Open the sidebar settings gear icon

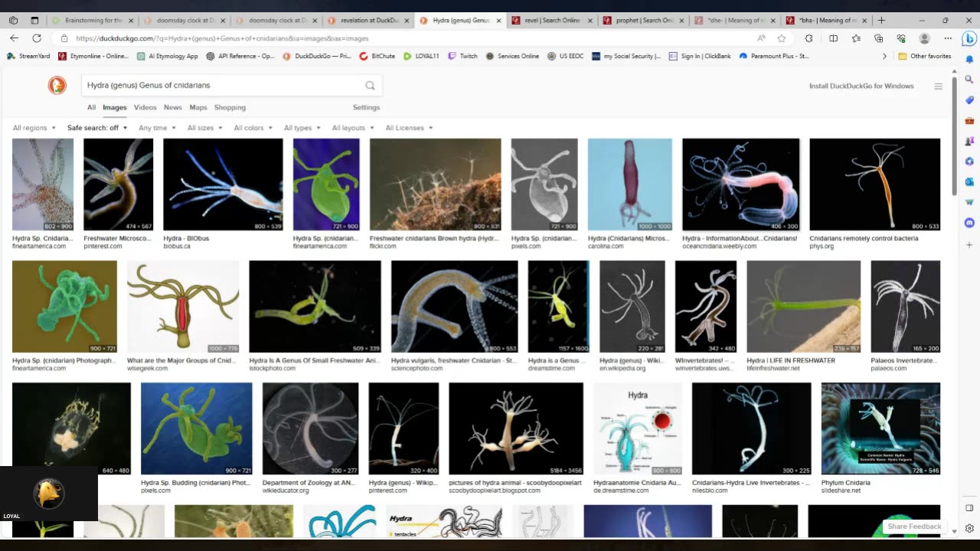[969, 528]
